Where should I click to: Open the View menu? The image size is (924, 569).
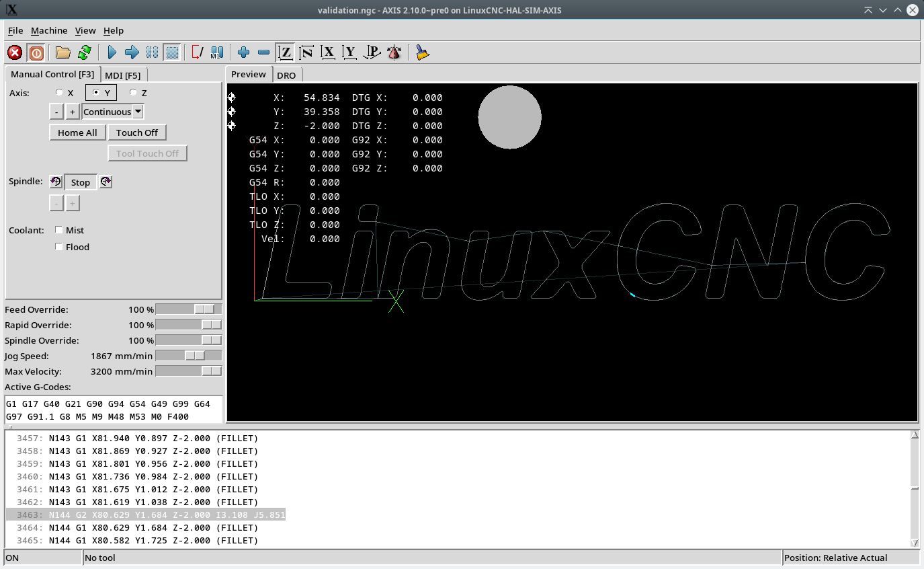(x=85, y=30)
